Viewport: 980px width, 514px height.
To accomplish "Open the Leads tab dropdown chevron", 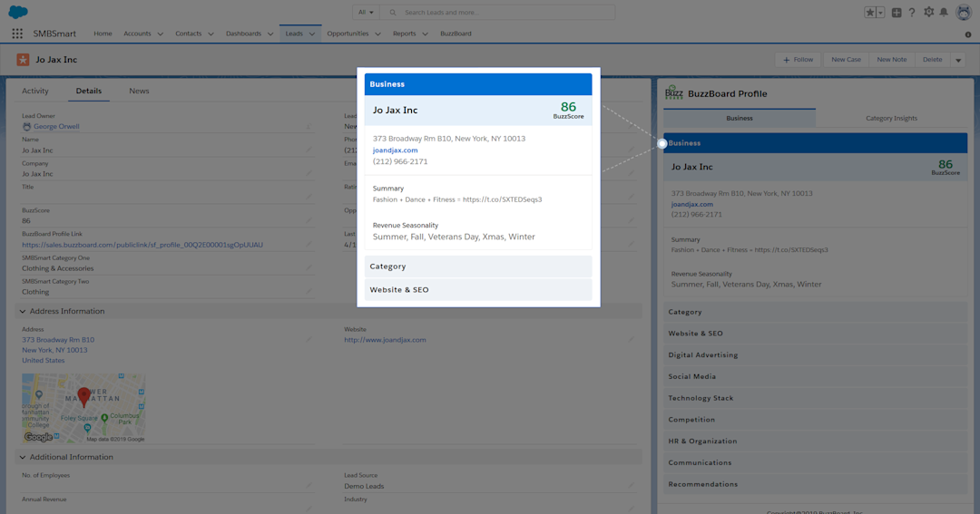I will pyautogui.click(x=312, y=34).
